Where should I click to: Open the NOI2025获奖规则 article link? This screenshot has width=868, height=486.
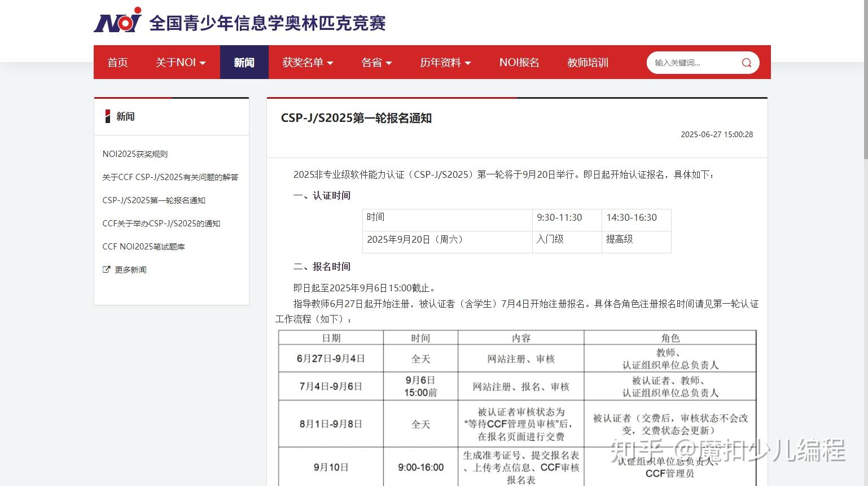point(135,154)
